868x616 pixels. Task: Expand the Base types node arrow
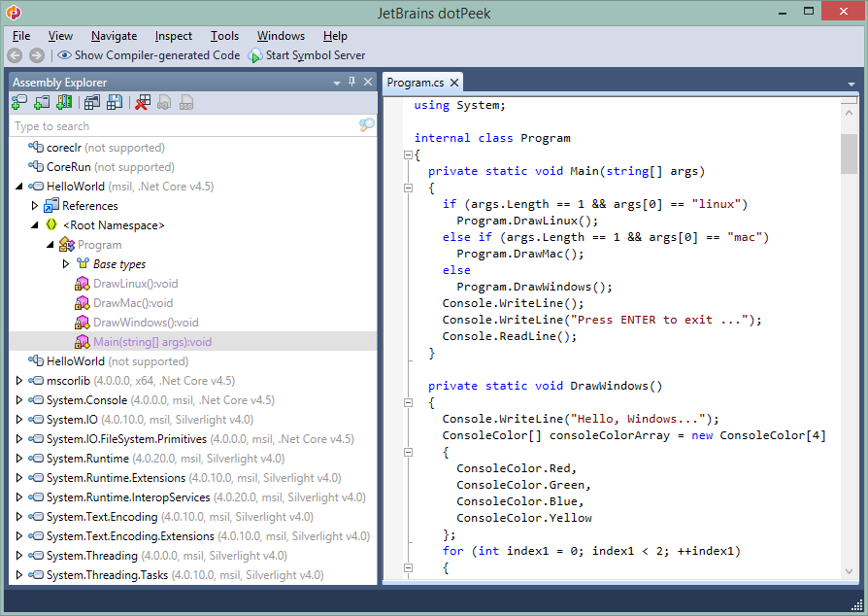[x=65, y=264]
